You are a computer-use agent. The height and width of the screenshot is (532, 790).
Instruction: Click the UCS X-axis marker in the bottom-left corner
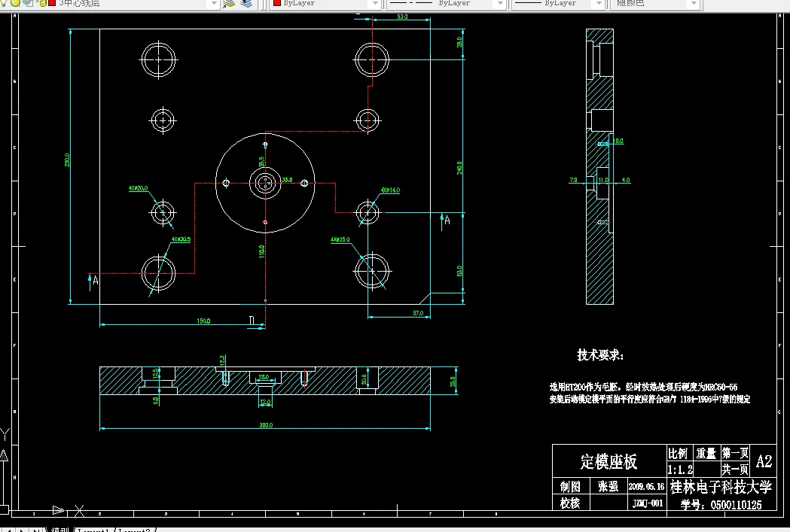click(79, 511)
